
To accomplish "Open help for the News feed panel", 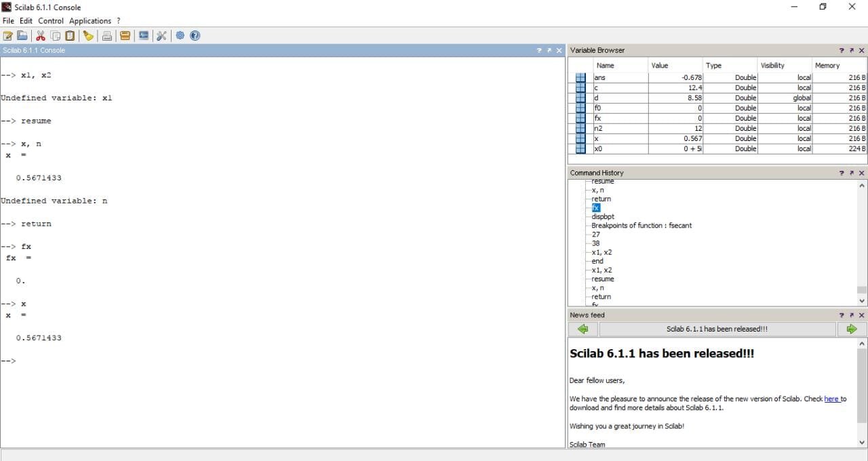I will pyautogui.click(x=842, y=315).
